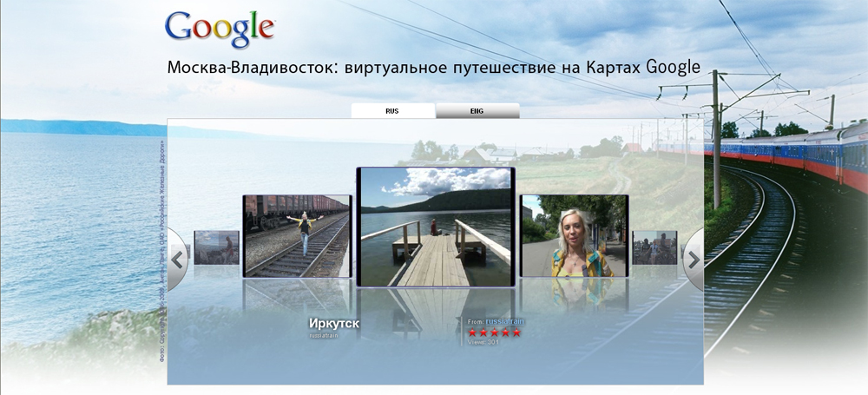
Task: Click the Google logo
Action: pyautogui.click(x=220, y=29)
